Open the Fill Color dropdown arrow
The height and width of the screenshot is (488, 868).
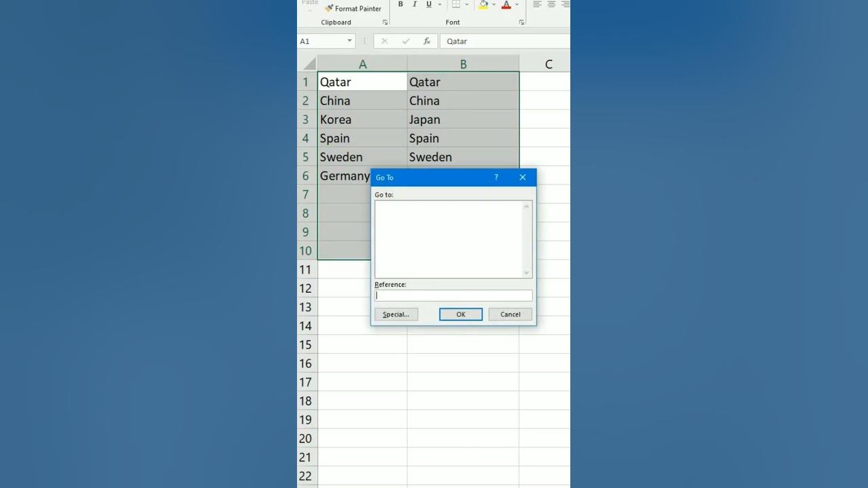point(494,4)
